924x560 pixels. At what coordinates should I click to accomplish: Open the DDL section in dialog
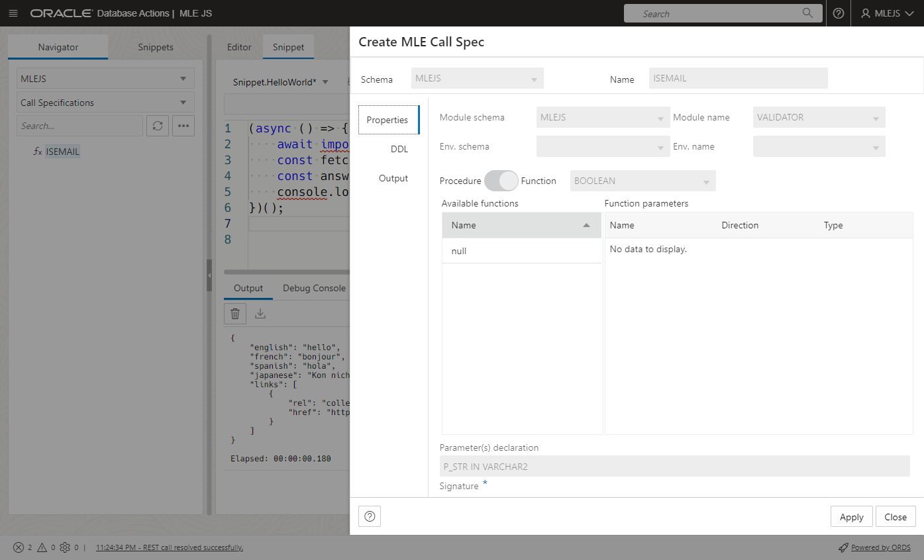coord(399,149)
